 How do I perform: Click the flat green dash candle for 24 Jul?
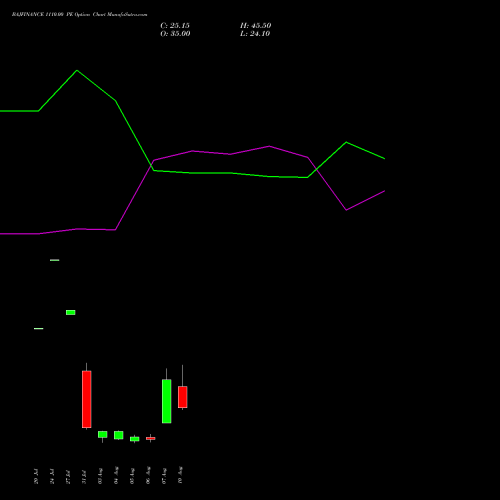(55, 260)
